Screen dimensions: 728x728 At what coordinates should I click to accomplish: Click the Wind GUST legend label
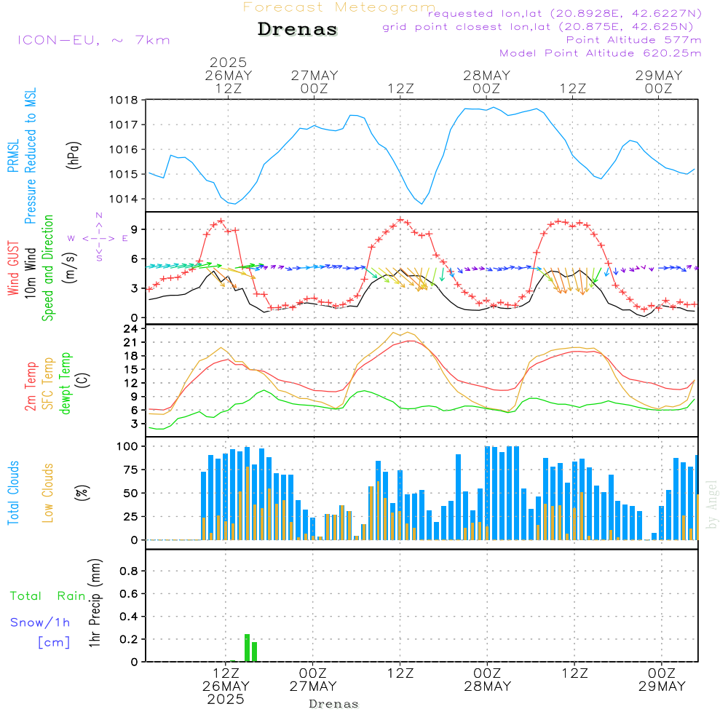13,268
